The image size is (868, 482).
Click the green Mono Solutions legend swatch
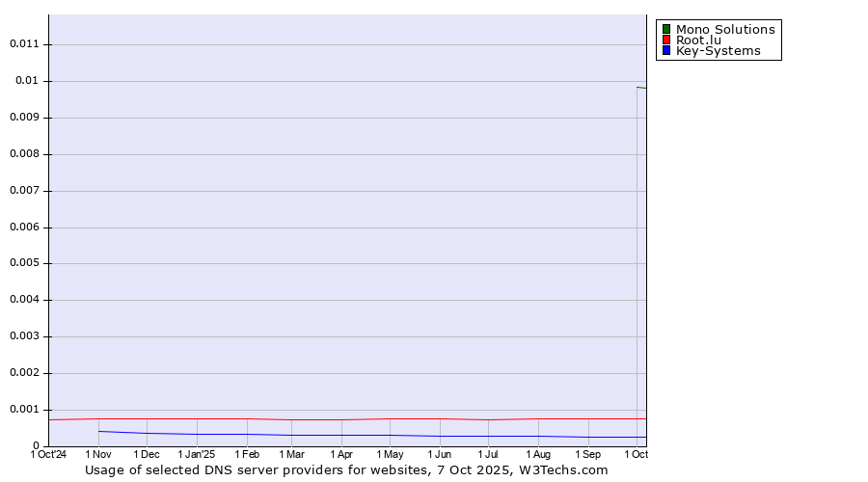[x=665, y=29]
